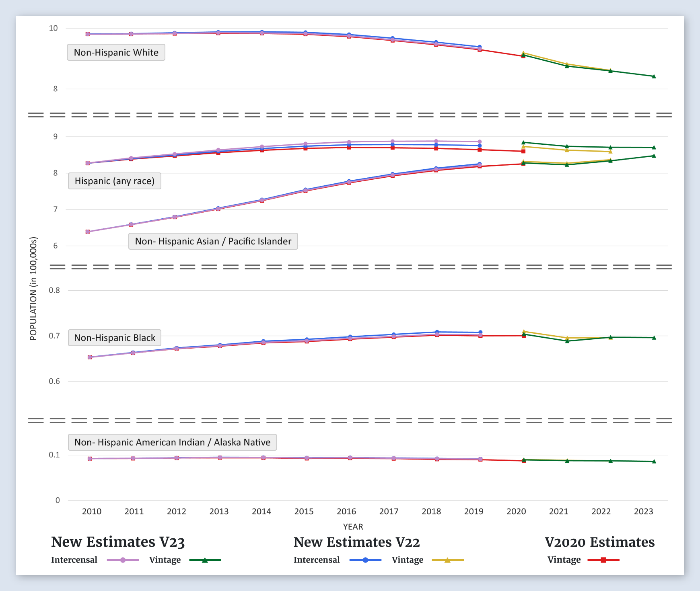This screenshot has height=591, width=700.
Task: Select the 2023 green triangle on American Indian line
Action: click(x=654, y=462)
